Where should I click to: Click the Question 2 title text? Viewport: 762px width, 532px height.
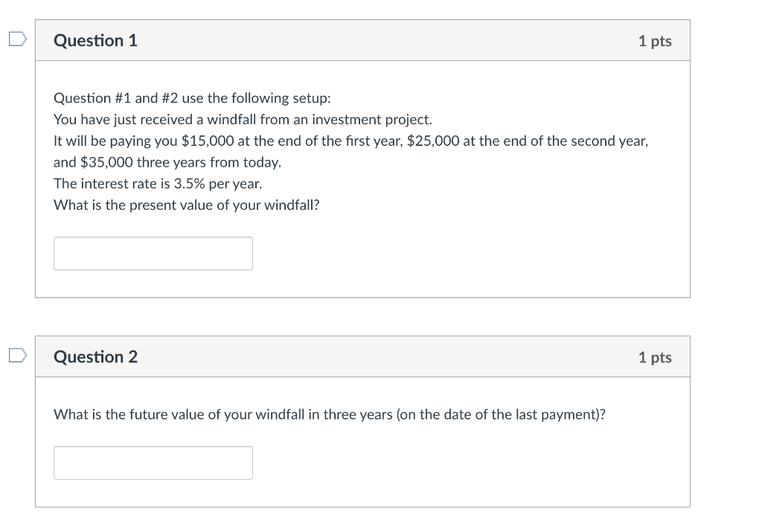(x=95, y=357)
